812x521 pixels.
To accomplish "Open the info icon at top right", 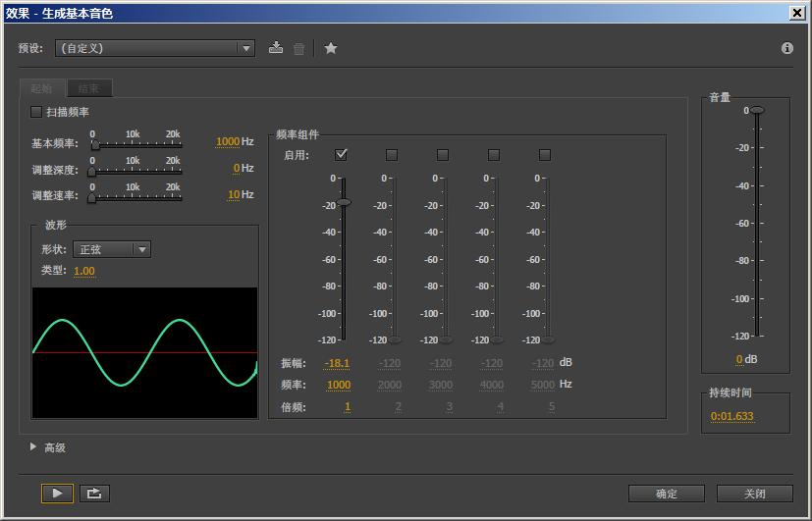I will tap(787, 48).
